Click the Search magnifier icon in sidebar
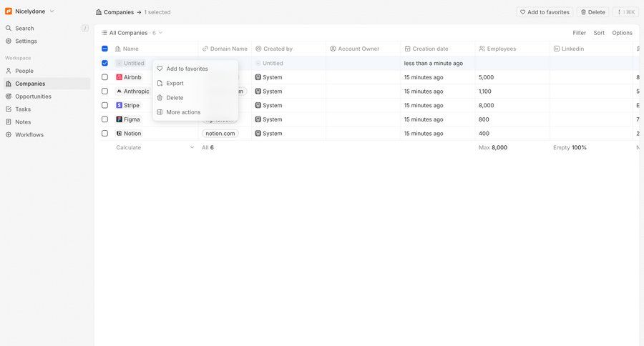The width and height of the screenshot is (644, 346). click(8, 29)
